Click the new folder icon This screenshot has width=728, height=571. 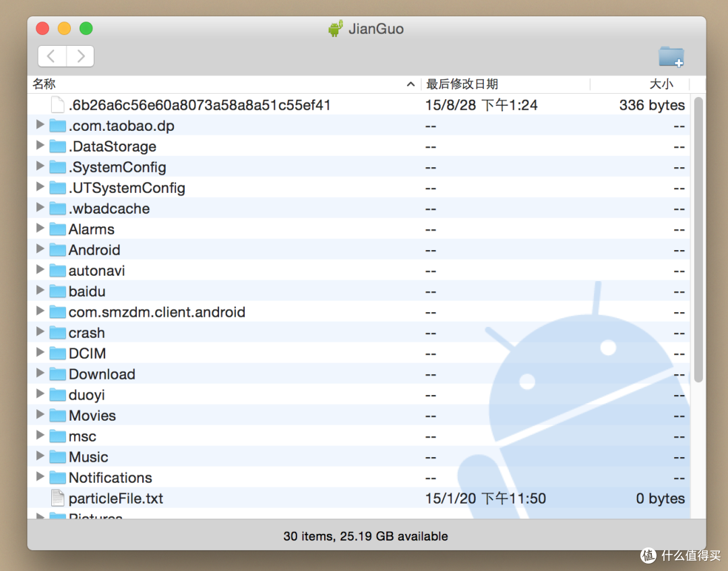click(671, 57)
